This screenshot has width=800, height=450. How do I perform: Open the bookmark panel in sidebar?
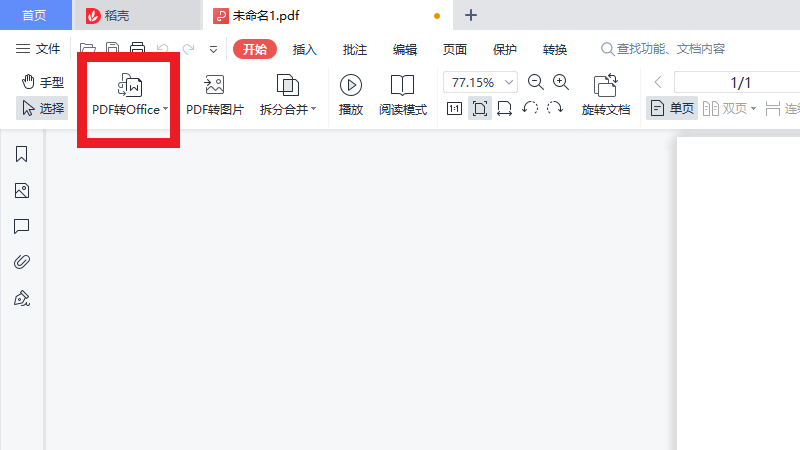(22, 154)
